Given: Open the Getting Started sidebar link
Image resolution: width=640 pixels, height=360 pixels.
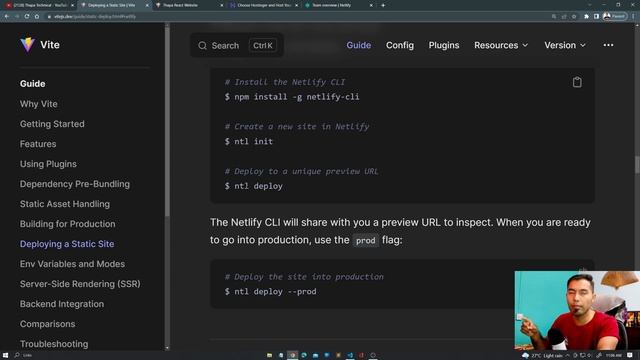Looking at the screenshot, I should pyautogui.click(x=52, y=124).
